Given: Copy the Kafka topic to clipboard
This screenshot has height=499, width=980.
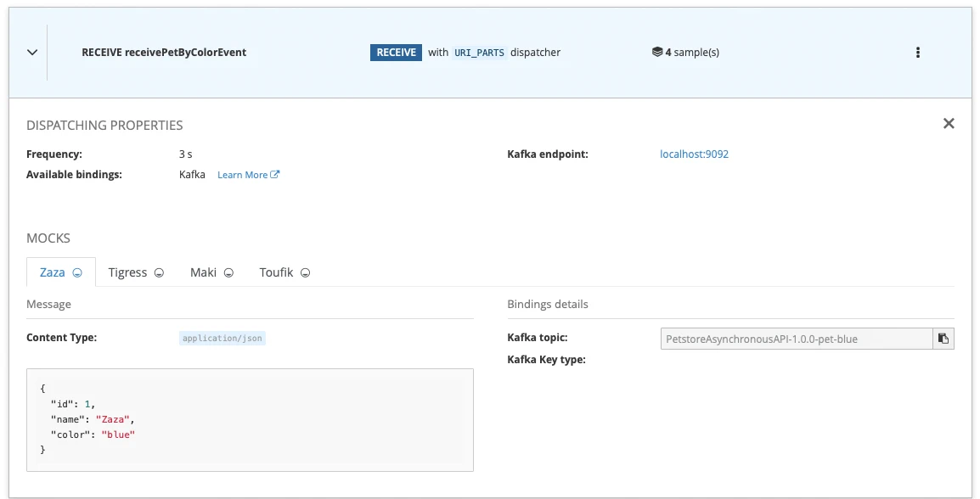Looking at the screenshot, I should pyautogui.click(x=943, y=339).
